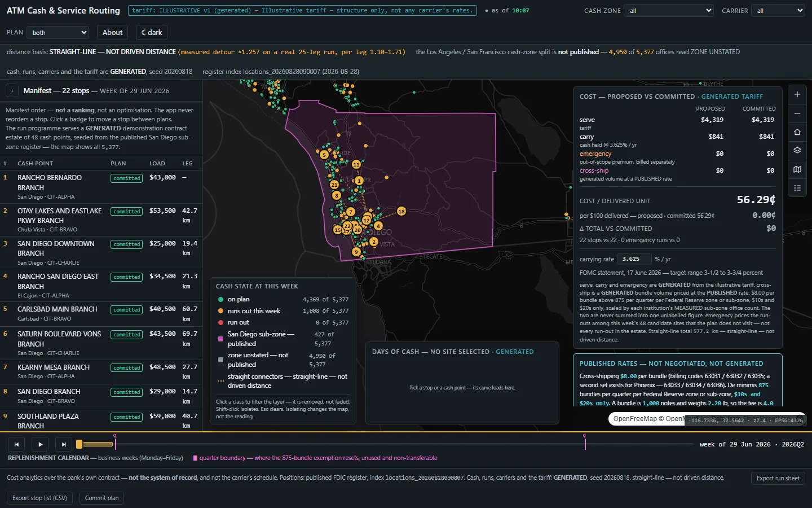This screenshot has width=812, height=508.
Task: Collapse manifest panel with back chevron
Action: [x=12, y=90]
